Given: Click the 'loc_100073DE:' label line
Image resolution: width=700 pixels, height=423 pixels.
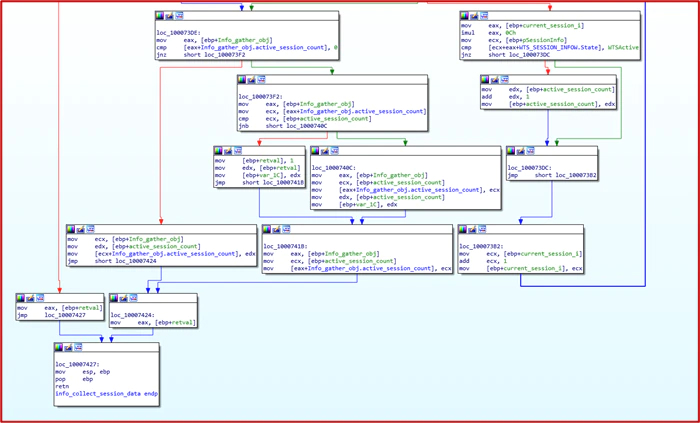Looking at the screenshot, I should [179, 33].
